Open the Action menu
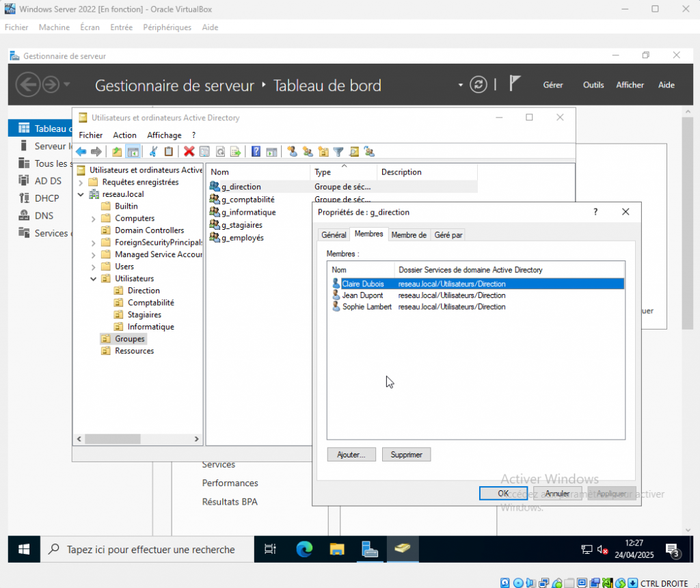Viewport: 700px width, 588px height. (x=124, y=135)
